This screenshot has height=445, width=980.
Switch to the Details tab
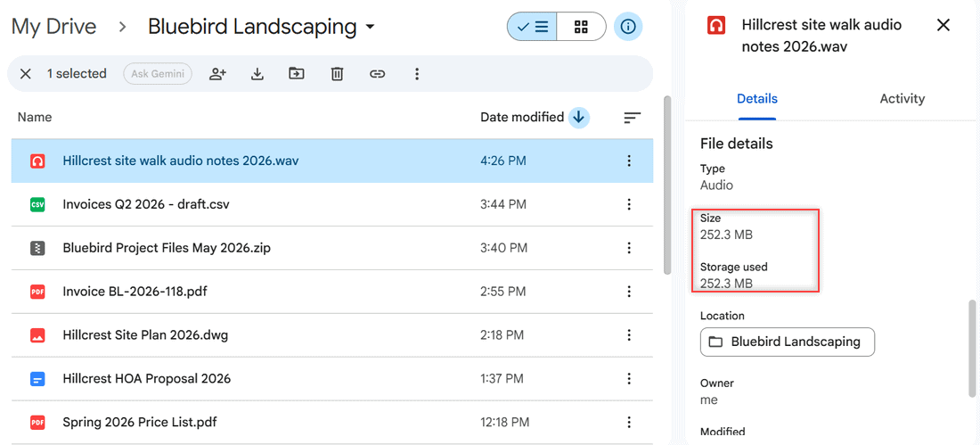(x=757, y=99)
